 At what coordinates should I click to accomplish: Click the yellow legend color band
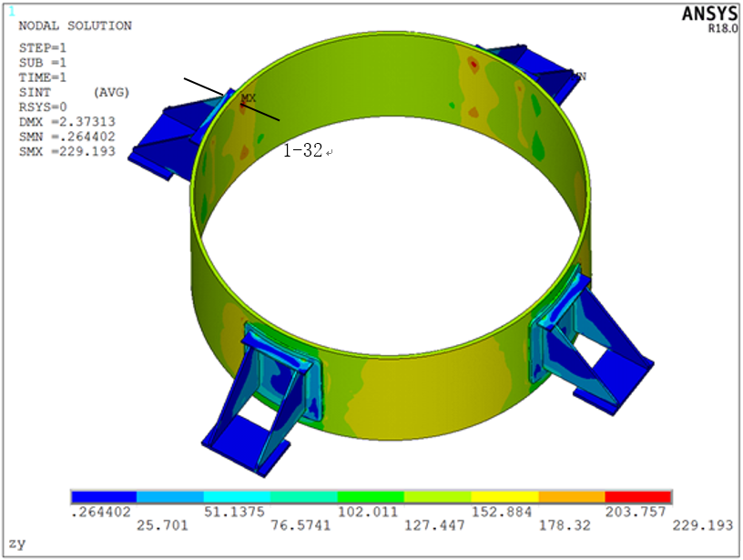505,497
